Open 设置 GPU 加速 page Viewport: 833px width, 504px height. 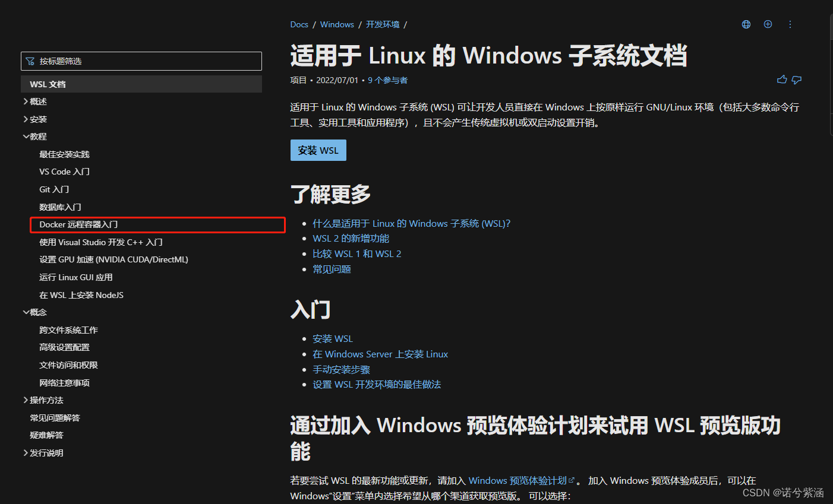click(x=113, y=259)
